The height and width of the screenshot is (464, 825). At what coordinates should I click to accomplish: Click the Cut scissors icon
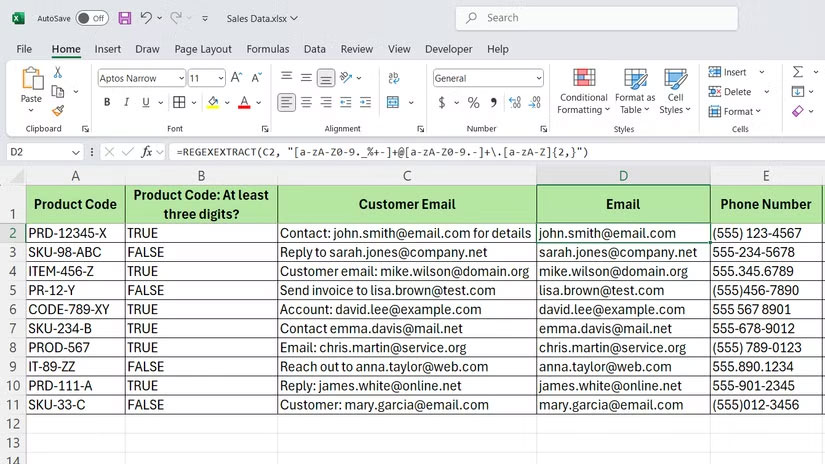[x=58, y=72]
